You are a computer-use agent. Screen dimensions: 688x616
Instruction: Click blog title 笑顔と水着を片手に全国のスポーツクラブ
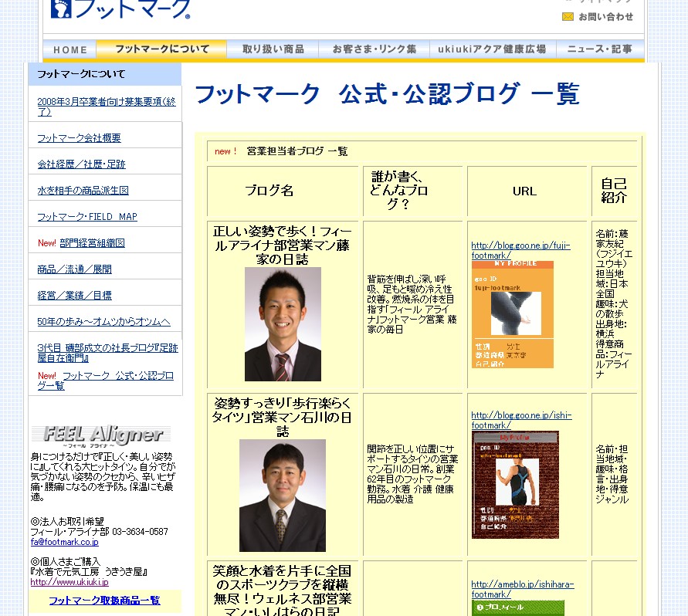point(282,590)
